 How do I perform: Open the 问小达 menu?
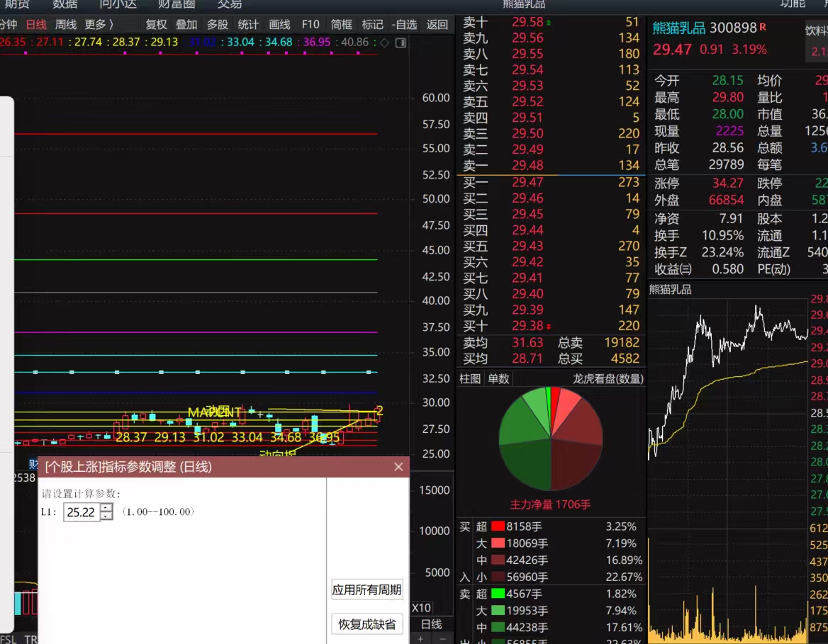[118, 4]
